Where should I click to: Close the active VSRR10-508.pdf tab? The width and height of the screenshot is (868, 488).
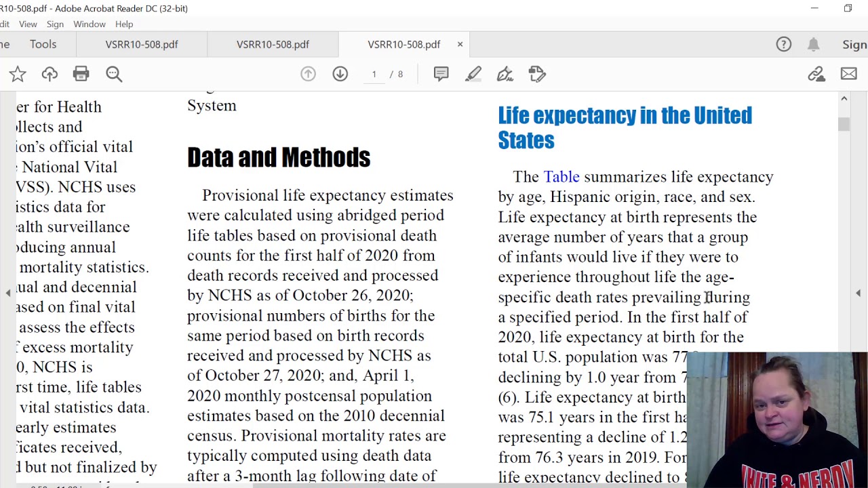(x=460, y=44)
